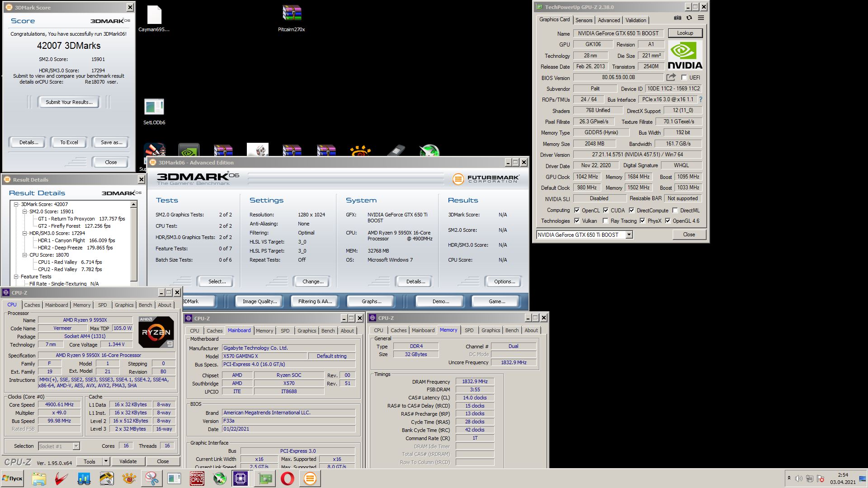
Task: Click the GPU Name field in GPU-Z
Action: point(618,33)
